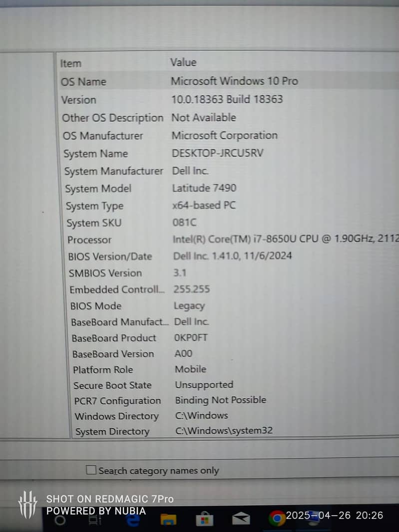Select the 'SMBIOS Version' item

coord(105,273)
